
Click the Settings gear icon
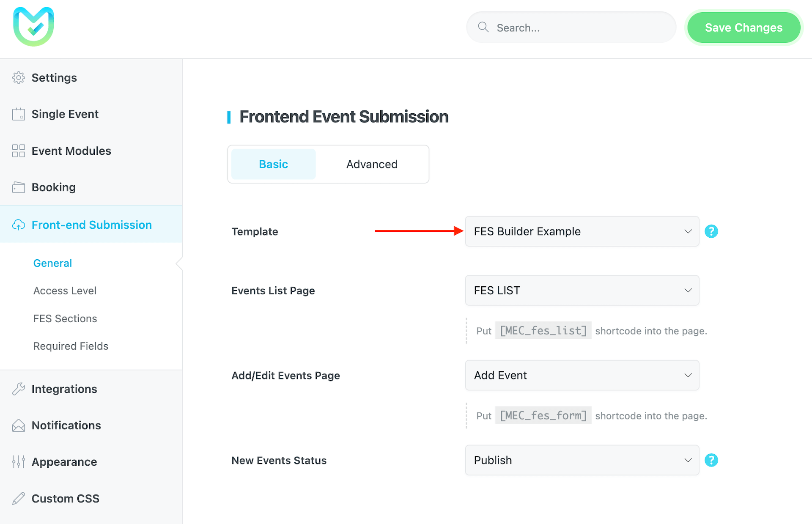click(x=19, y=78)
